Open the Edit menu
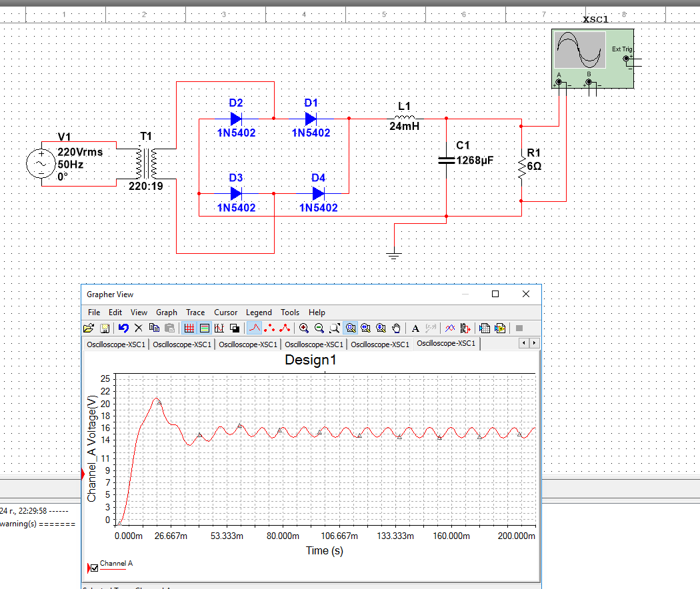 click(x=115, y=312)
